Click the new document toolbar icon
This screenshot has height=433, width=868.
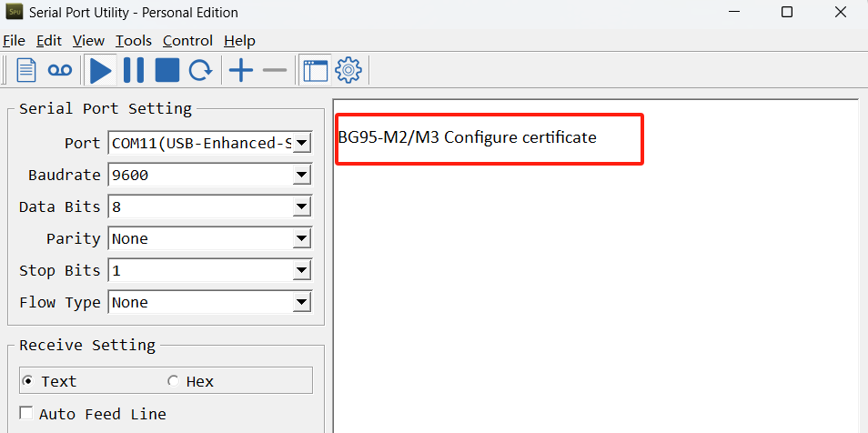(x=26, y=70)
